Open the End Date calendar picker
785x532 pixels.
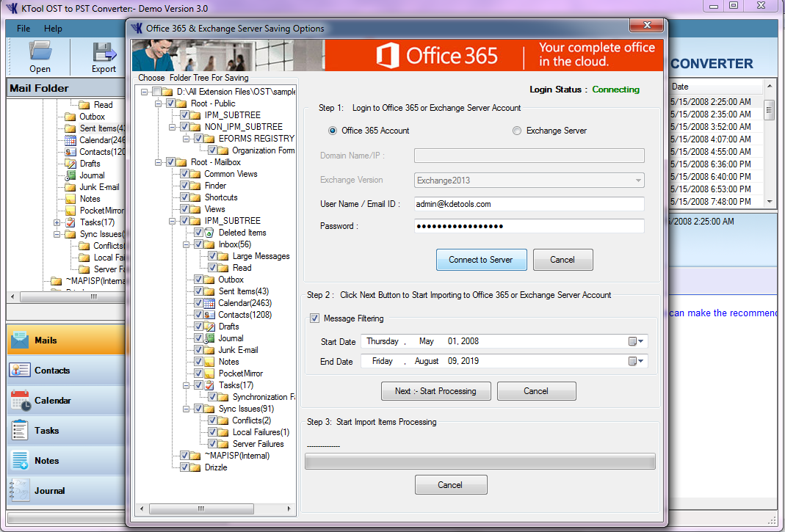point(636,360)
